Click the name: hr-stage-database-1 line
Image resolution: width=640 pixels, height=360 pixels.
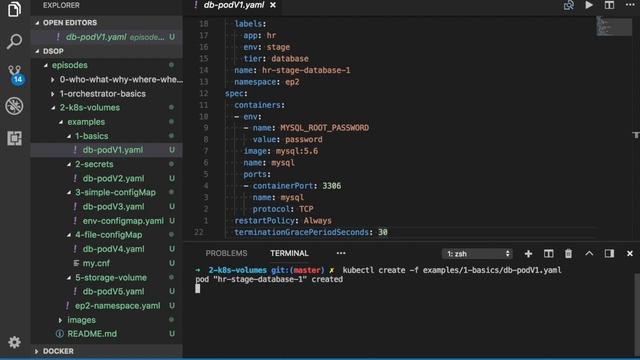pos(292,70)
